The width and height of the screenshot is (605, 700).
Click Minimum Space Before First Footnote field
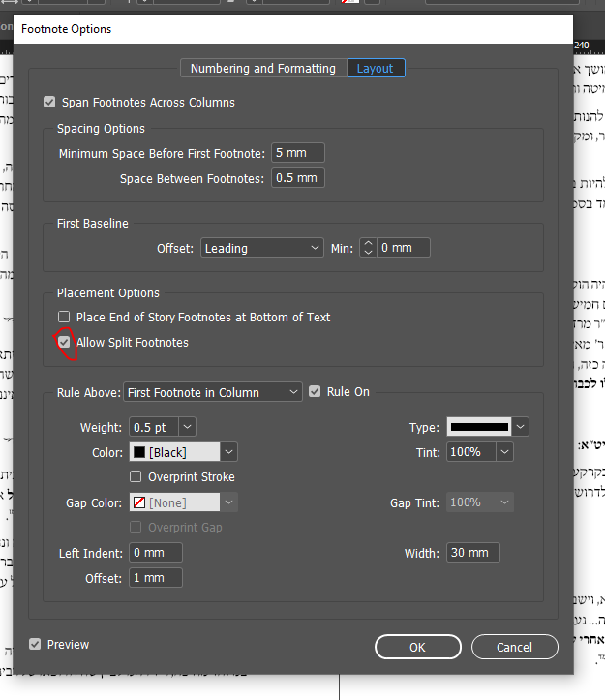[x=298, y=153]
